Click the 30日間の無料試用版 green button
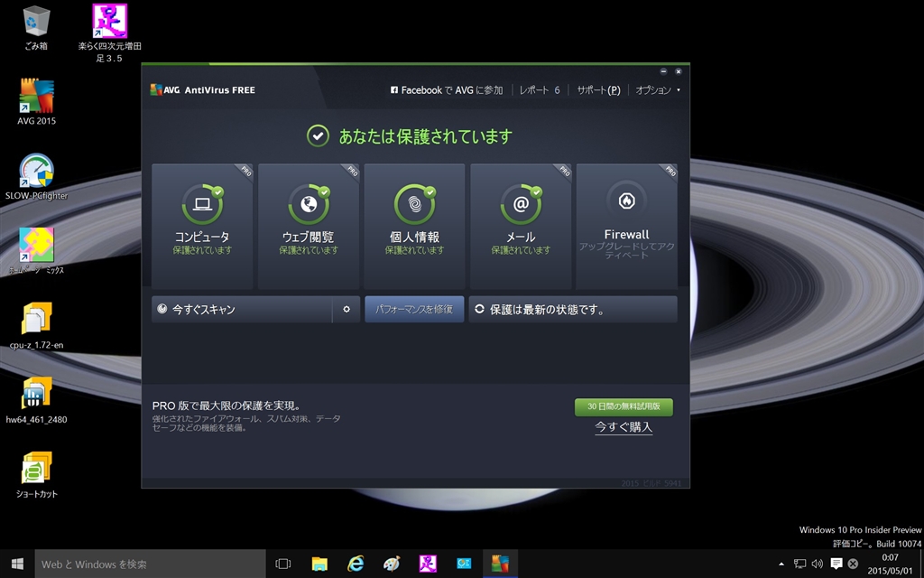This screenshot has width=924, height=578. click(624, 406)
